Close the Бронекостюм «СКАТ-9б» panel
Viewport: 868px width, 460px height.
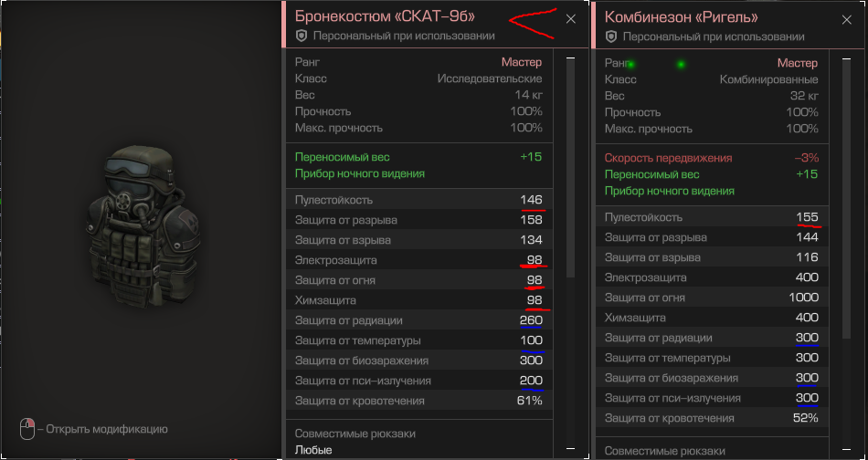pos(571,19)
